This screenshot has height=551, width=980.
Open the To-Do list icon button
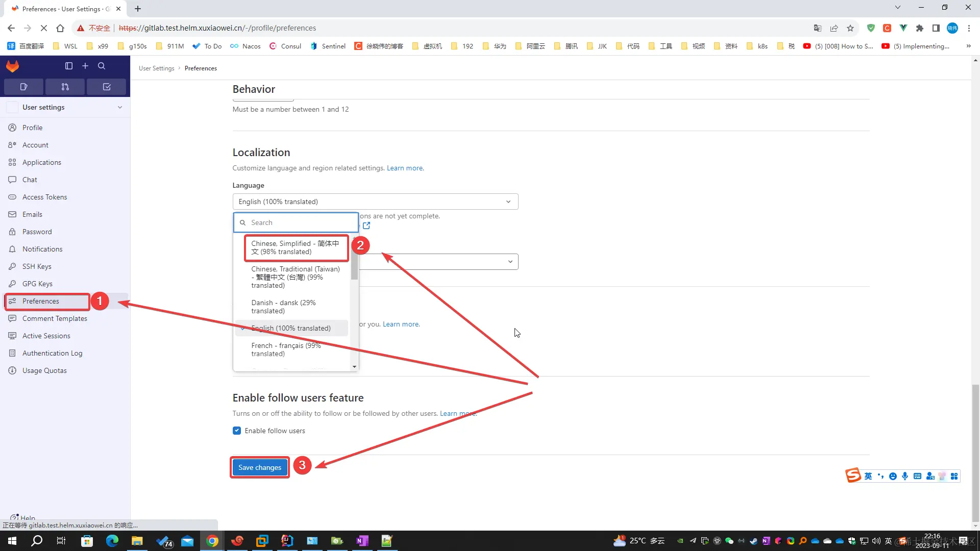point(107,87)
